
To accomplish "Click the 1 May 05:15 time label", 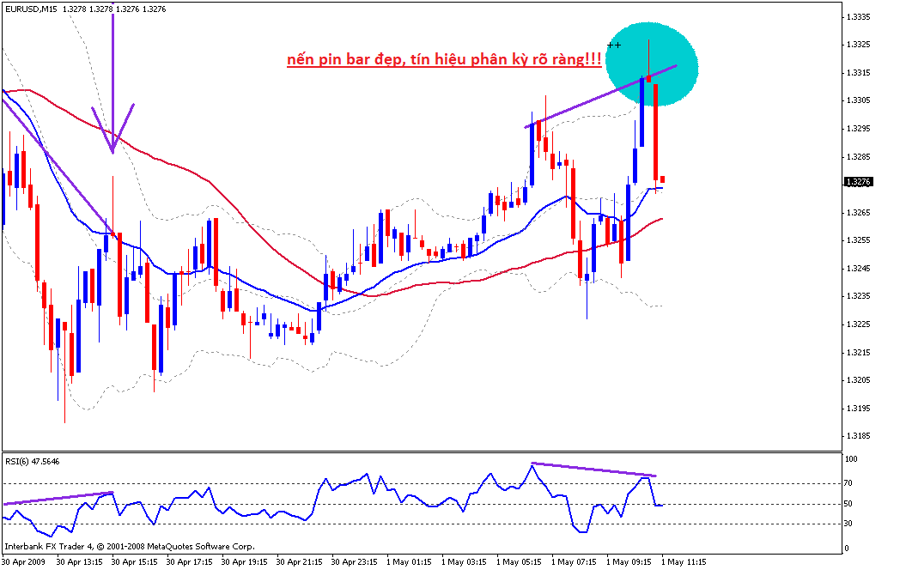I will point(520,562).
